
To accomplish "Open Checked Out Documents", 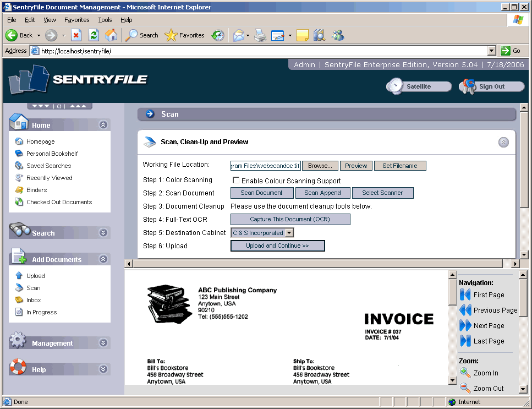I will coord(59,202).
